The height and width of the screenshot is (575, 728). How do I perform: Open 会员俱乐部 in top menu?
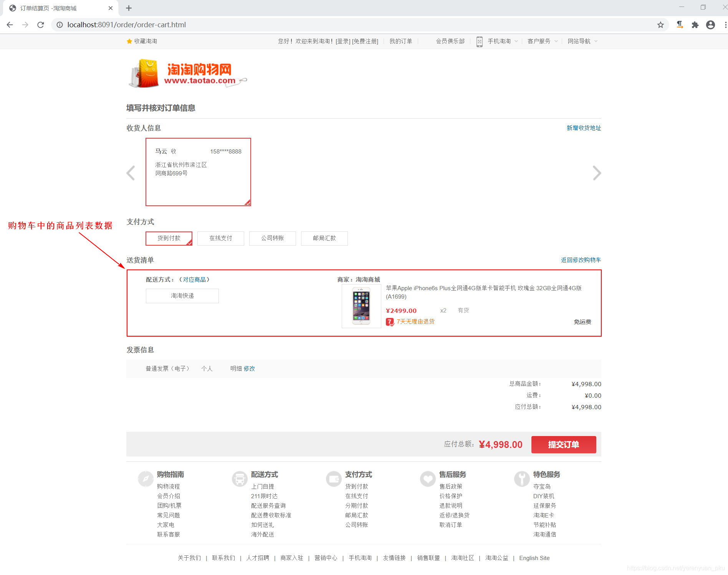[450, 41]
